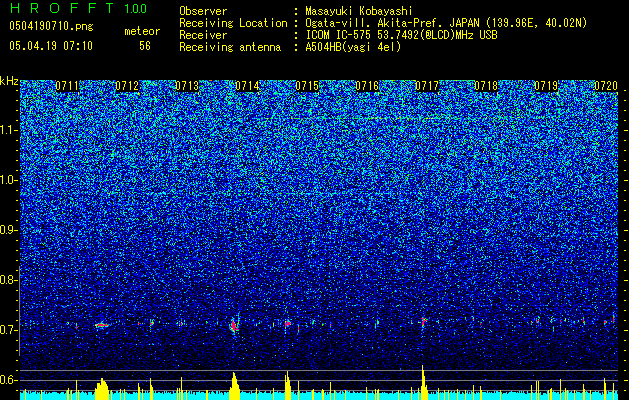Click the 1.0 kHz axis tick label
Viewport: 629px width, 400px height.
coord(8,180)
